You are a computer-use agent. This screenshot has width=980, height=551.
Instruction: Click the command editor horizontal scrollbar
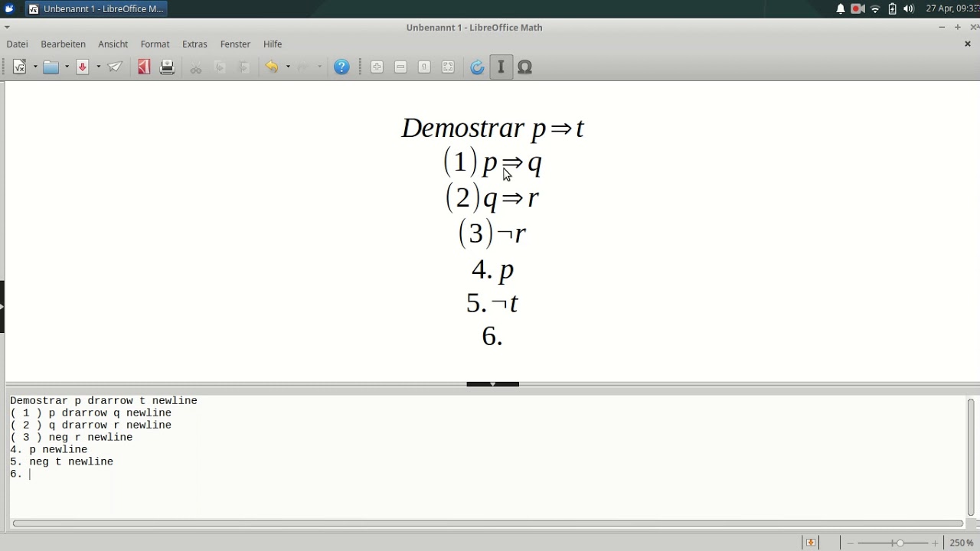[488, 523]
